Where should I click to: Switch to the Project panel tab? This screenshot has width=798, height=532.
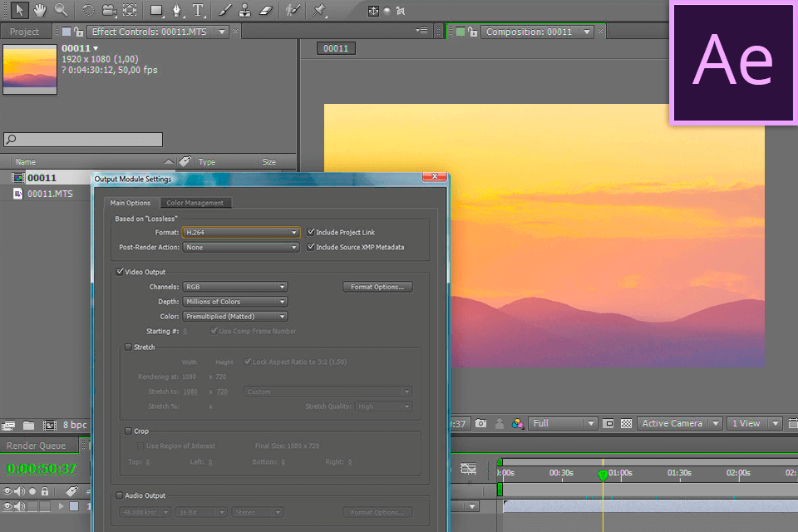(x=24, y=32)
